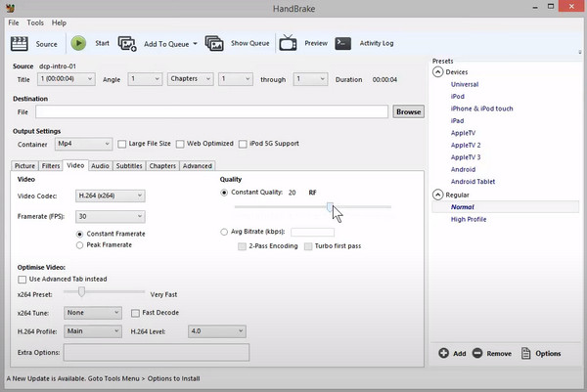Click the HandBrake app icon in title bar
This screenshot has height=392, width=587.
point(10,8)
